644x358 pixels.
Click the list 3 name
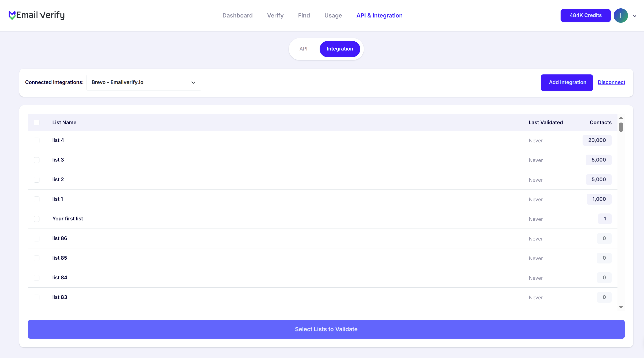[x=58, y=160]
